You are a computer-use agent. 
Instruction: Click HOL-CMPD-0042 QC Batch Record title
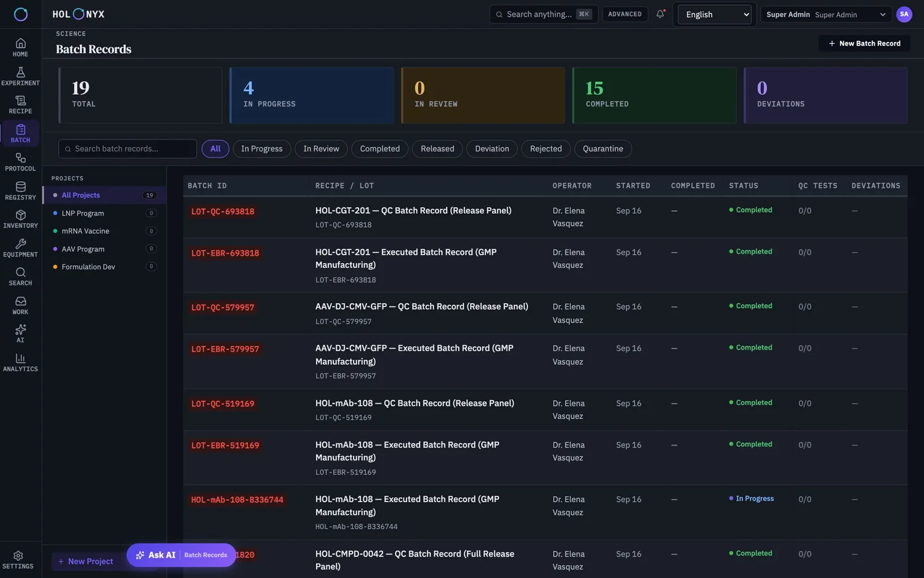point(415,560)
